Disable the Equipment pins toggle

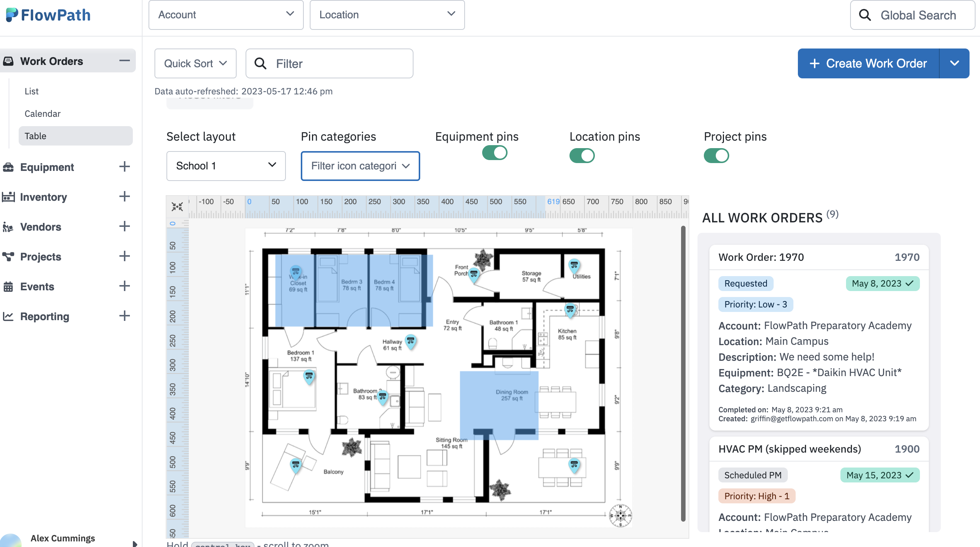click(494, 153)
